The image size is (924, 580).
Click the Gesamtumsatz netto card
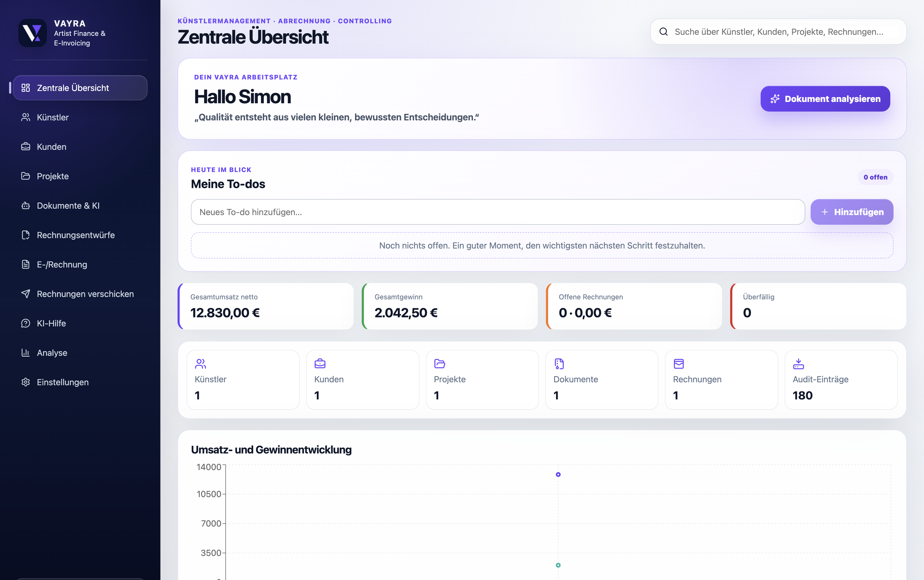click(x=265, y=306)
